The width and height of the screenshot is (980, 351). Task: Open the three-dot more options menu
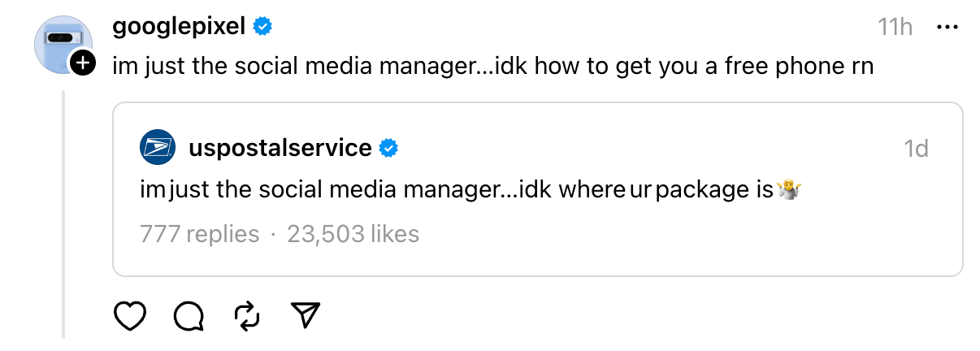(948, 27)
